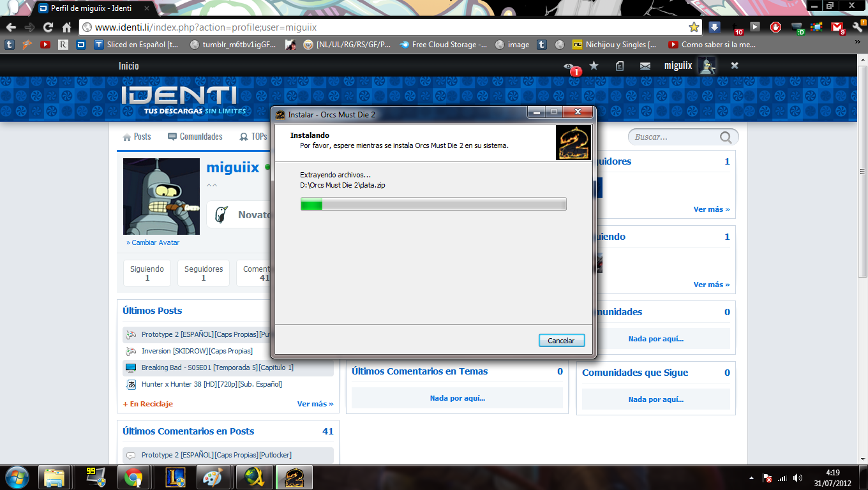Screen dimensions: 868x490
Task: Open the Gmail extension icon
Action: click(837, 27)
